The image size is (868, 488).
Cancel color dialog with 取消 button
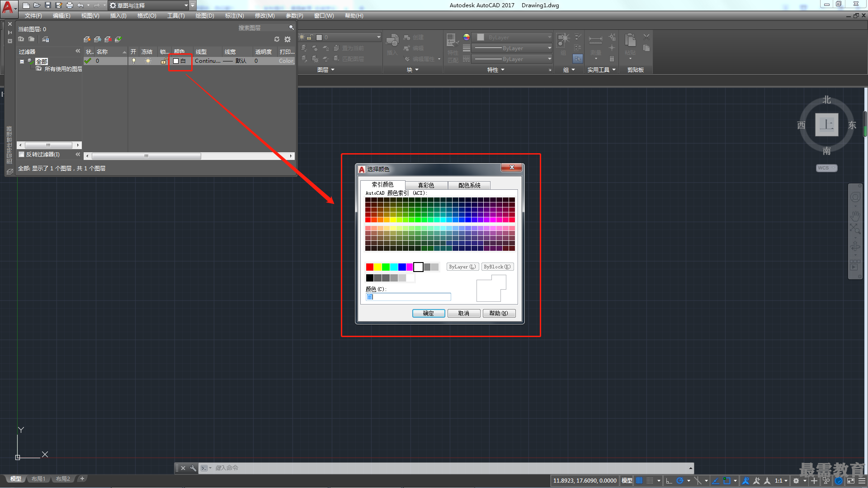pos(464,313)
